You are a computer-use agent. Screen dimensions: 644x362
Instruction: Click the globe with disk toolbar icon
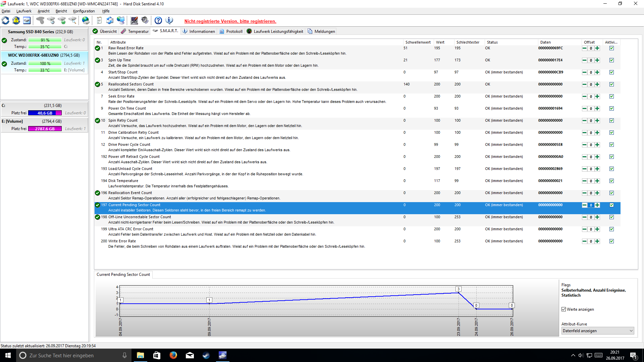[x=86, y=21]
